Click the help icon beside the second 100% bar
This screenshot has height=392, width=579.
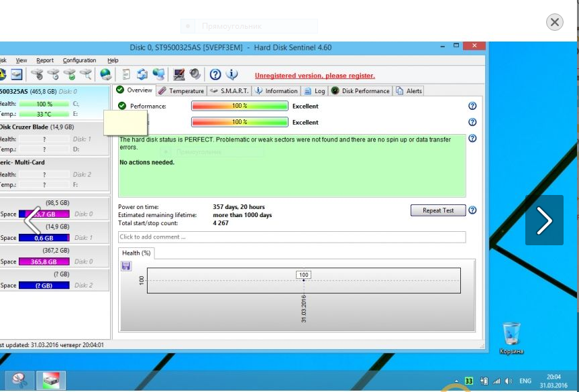coord(472,122)
